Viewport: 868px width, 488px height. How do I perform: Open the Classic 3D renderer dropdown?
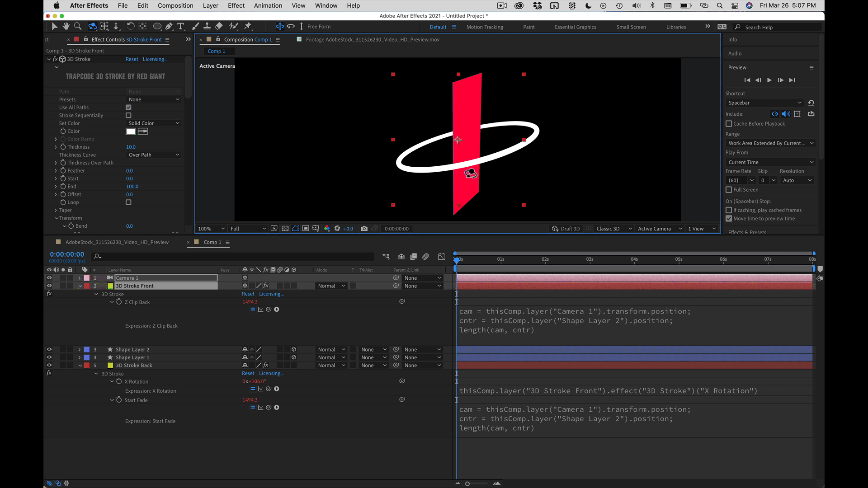[613, 229]
